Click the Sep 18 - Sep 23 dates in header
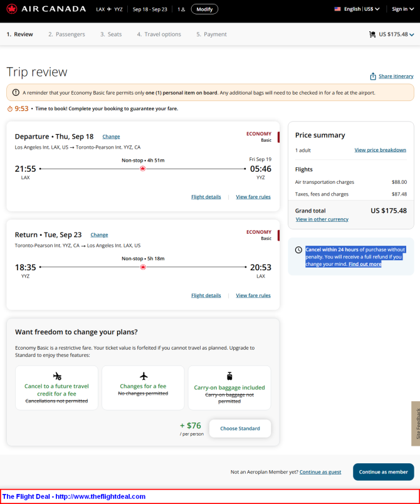 tap(150, 9)
